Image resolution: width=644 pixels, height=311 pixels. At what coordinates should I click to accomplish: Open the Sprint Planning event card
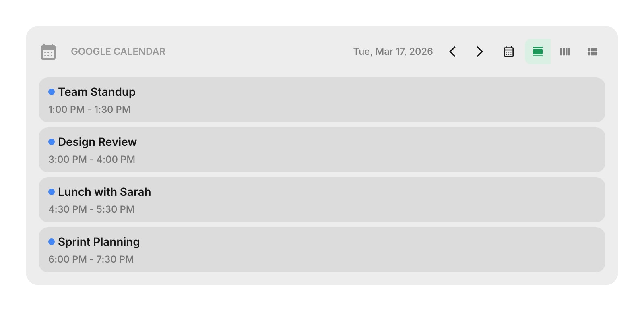pyautogui.click(x=322, y=250)
